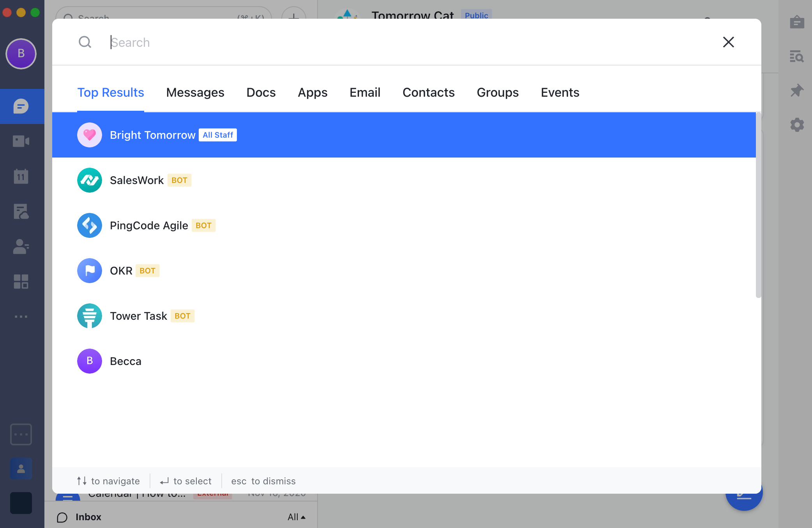Click the Public tag beside Tomorrow Cat
Viewport: 812px width, 528px height.
(476, 15)
